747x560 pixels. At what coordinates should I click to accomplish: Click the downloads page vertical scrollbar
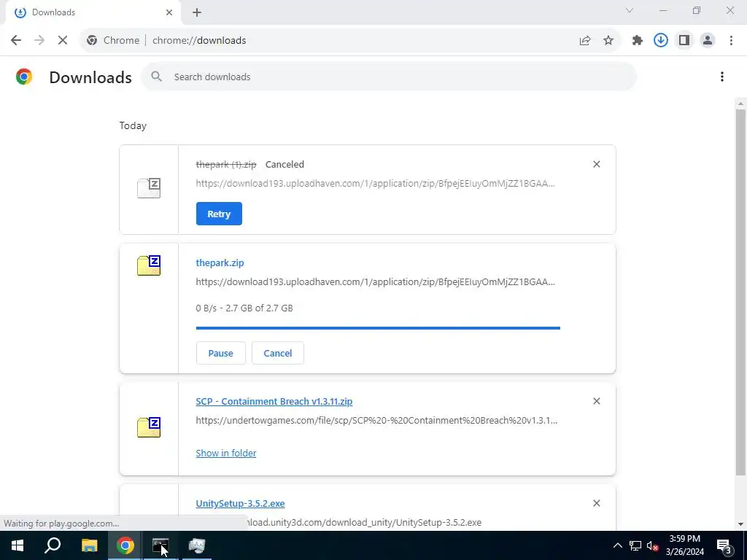pos(740,292)
